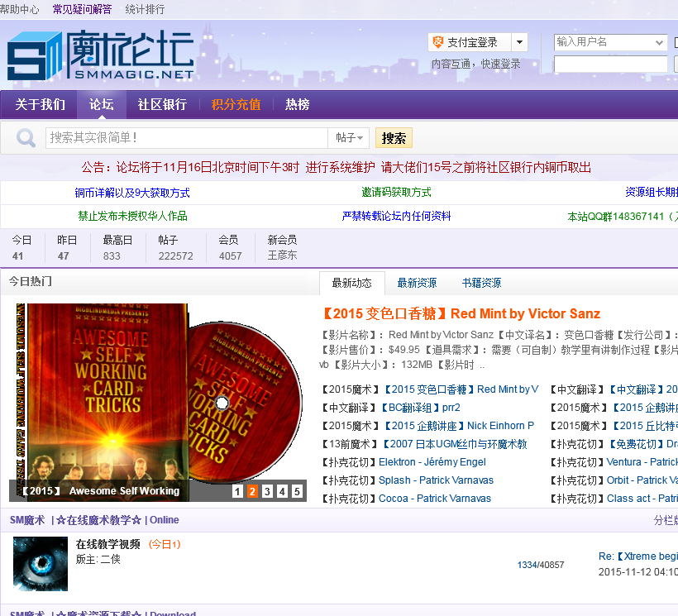Viewport: 678px width, 616px height.
Task: Open the 【BC翻译组】prr2 link
Action: [420, 408]
